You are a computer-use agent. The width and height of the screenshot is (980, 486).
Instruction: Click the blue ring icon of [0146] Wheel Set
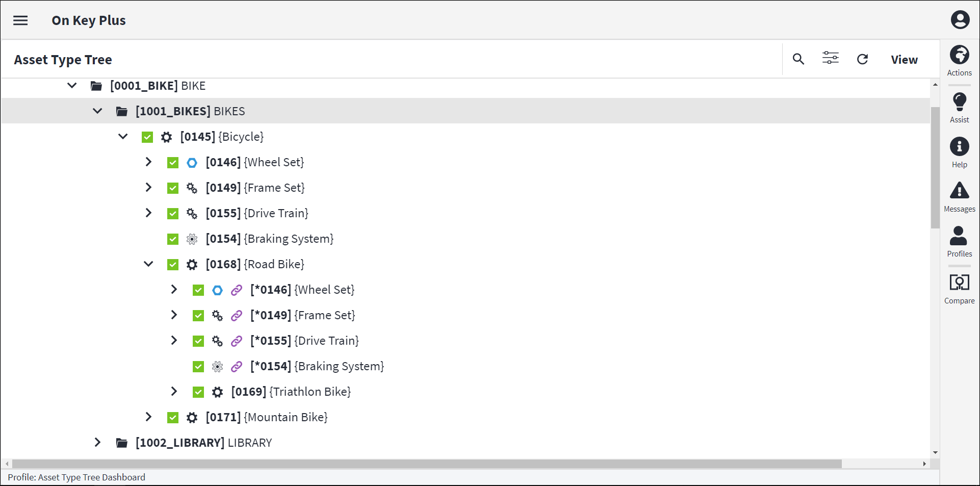pos(192,163)
